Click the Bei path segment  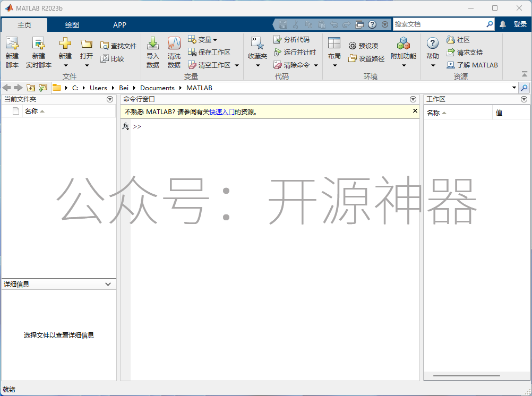124,88
